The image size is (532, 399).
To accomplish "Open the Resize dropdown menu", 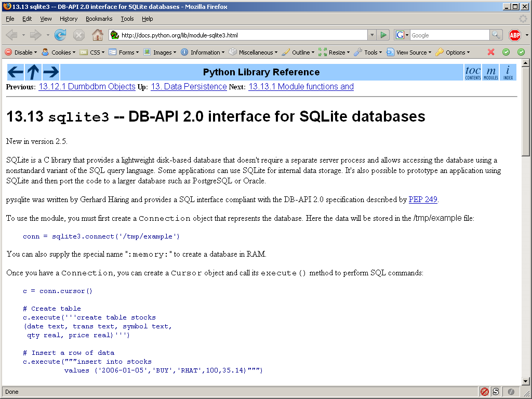I will coord(334,52).
